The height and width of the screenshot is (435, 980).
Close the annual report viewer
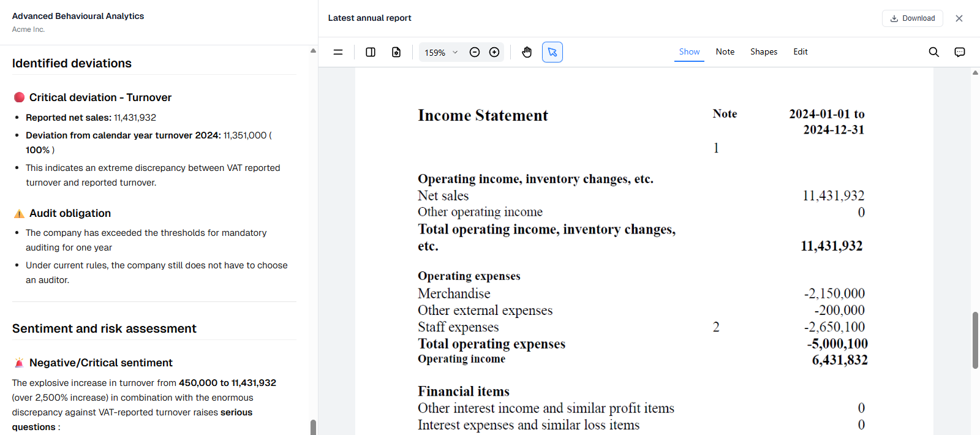pos(959,18)
